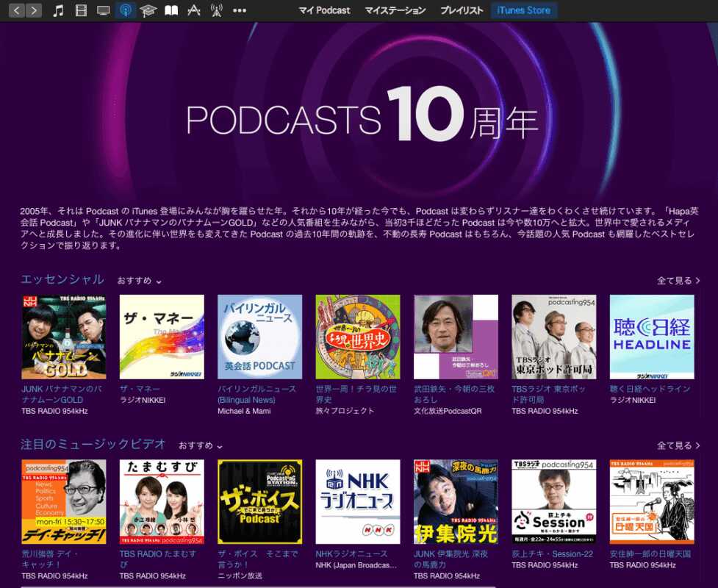Image resolution: width=718 pixels, height=588 pixels.
Task: Open iTunes U graduation cap icon
Action: click(148, 10)
